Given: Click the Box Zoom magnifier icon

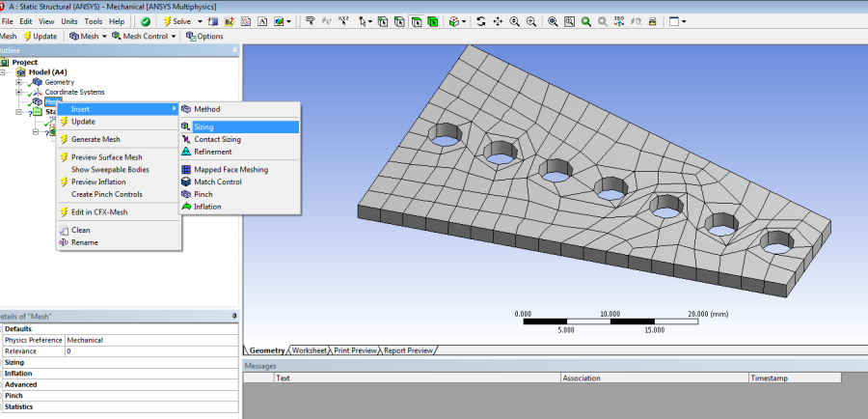Looking at the screenshot, I should pos(530,21).
